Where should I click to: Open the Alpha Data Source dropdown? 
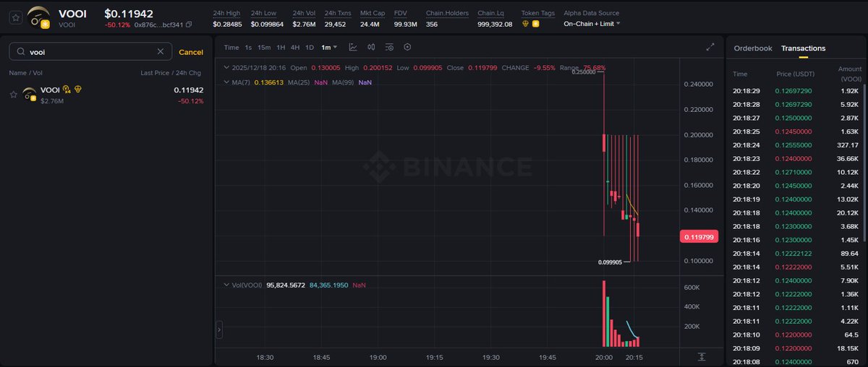click(x=592, y=23)
